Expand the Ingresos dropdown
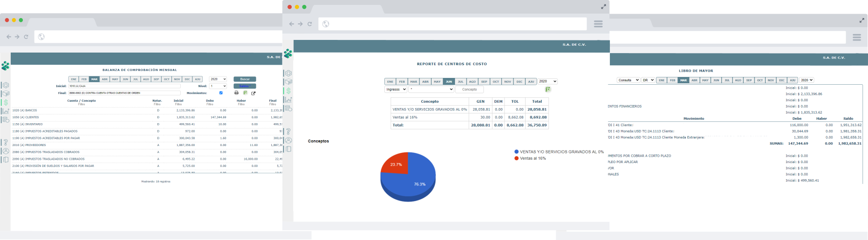The height and width of the screenshot is (240, 868). 396,90
